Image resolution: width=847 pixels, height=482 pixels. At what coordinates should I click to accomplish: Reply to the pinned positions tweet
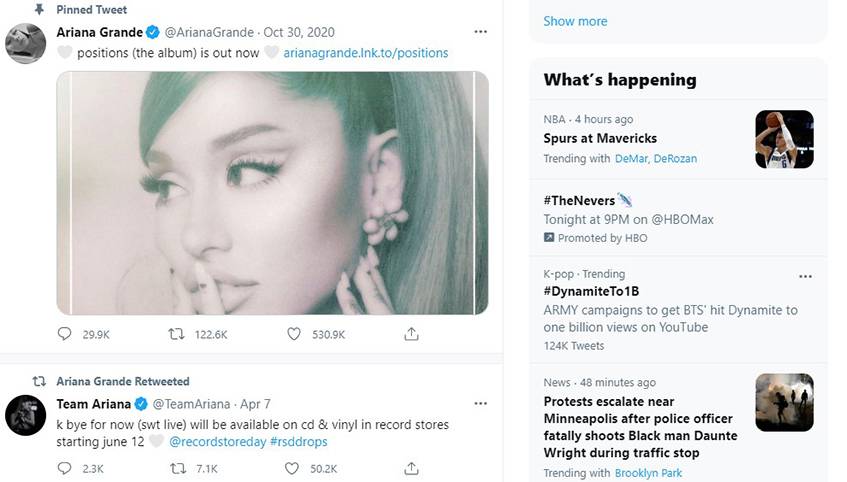pos(65,334)
